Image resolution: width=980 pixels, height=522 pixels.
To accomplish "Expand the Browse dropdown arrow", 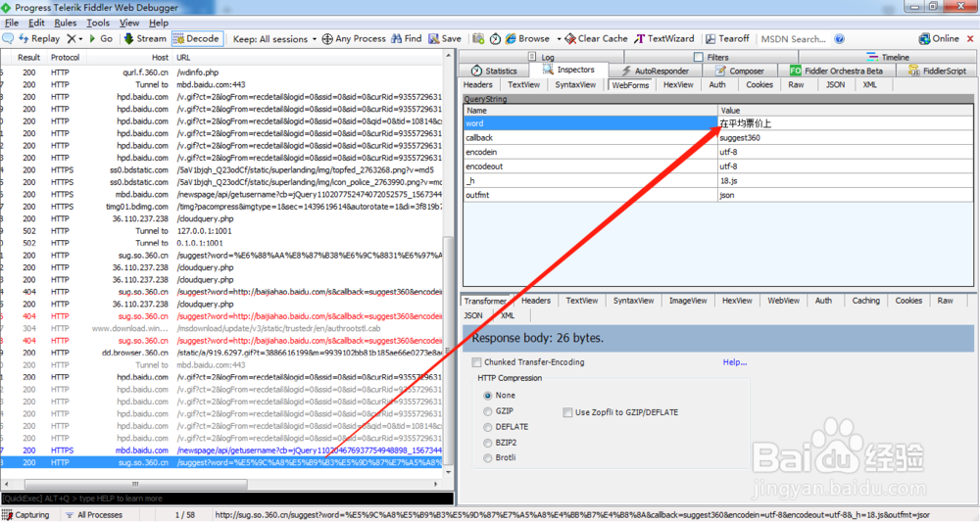I will [559, 39].
